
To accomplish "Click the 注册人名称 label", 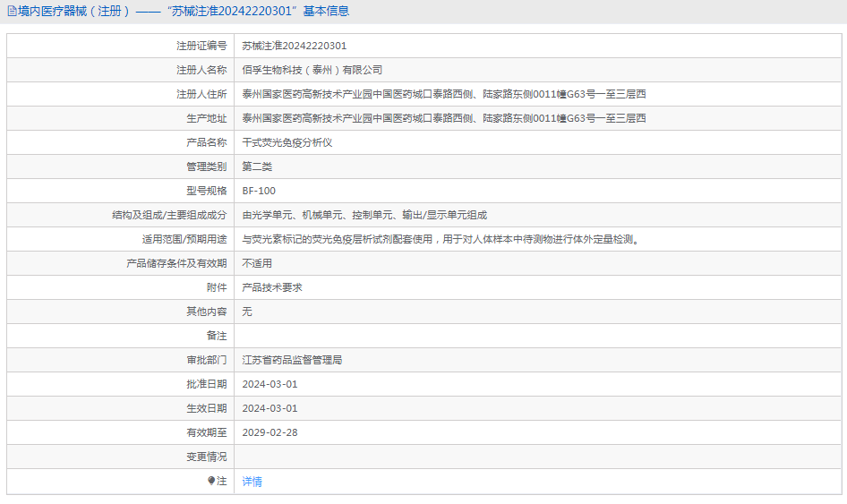I will (x=201, y=70).
